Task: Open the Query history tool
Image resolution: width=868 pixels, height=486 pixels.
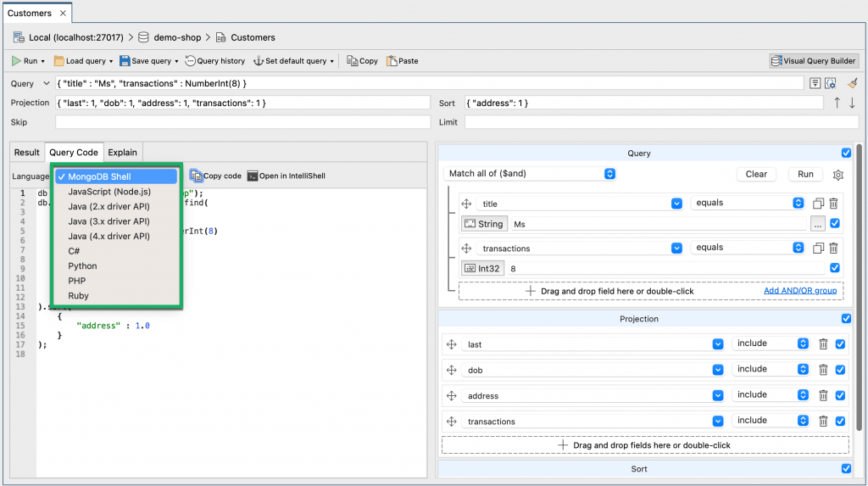Action: point(215,61)
